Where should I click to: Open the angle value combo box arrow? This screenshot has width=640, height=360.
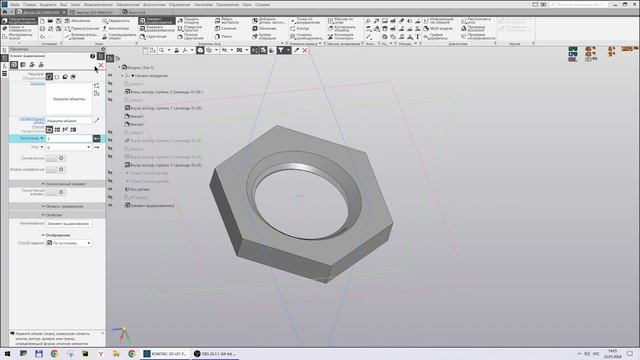(89, 147)
